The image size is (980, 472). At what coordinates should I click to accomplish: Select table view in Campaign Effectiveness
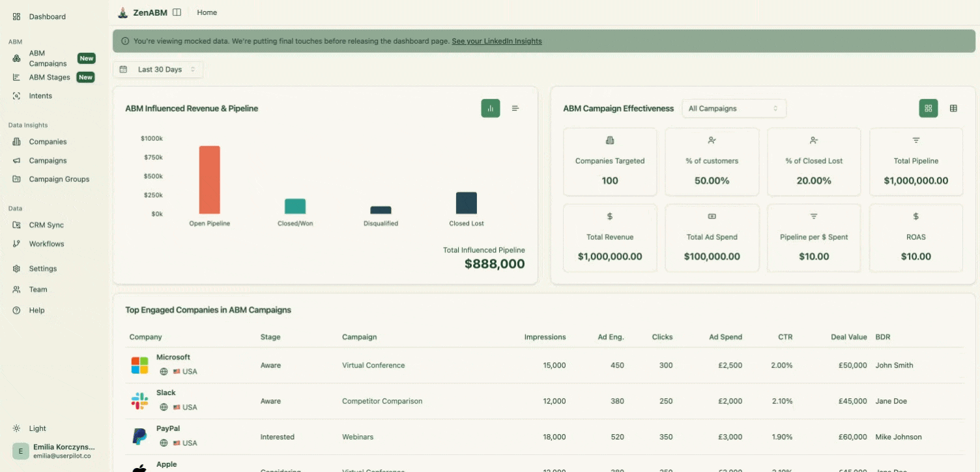[953, 108]
